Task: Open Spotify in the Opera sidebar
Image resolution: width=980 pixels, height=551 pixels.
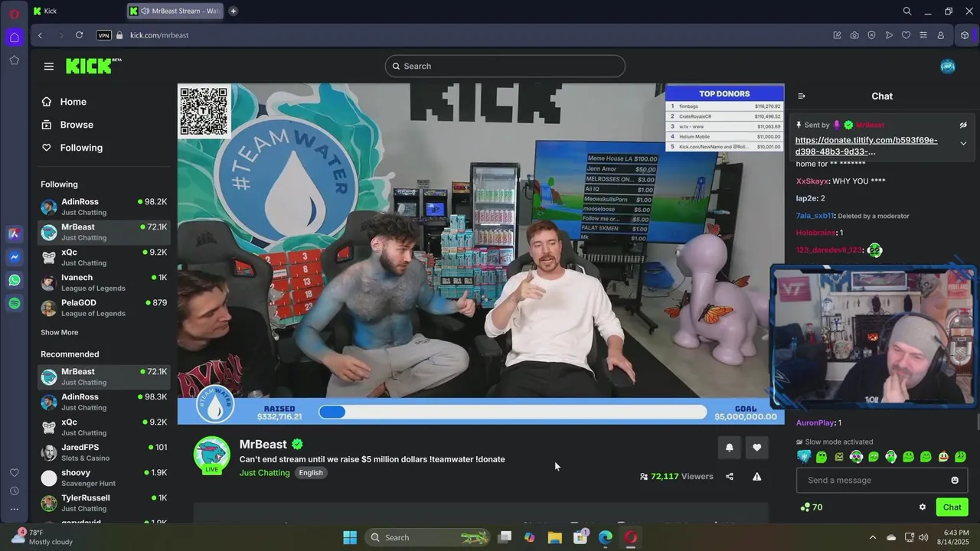Action: pyautogui.click(x=15, y=304)
